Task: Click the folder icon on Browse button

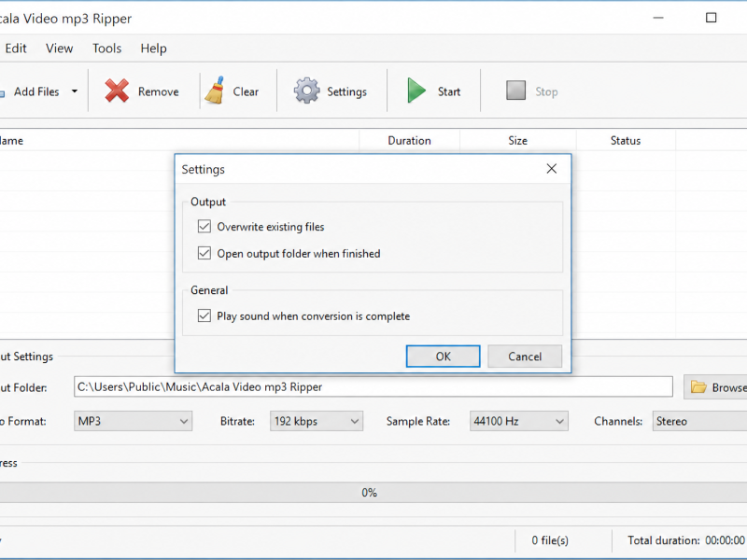Action: click(698, 386)
